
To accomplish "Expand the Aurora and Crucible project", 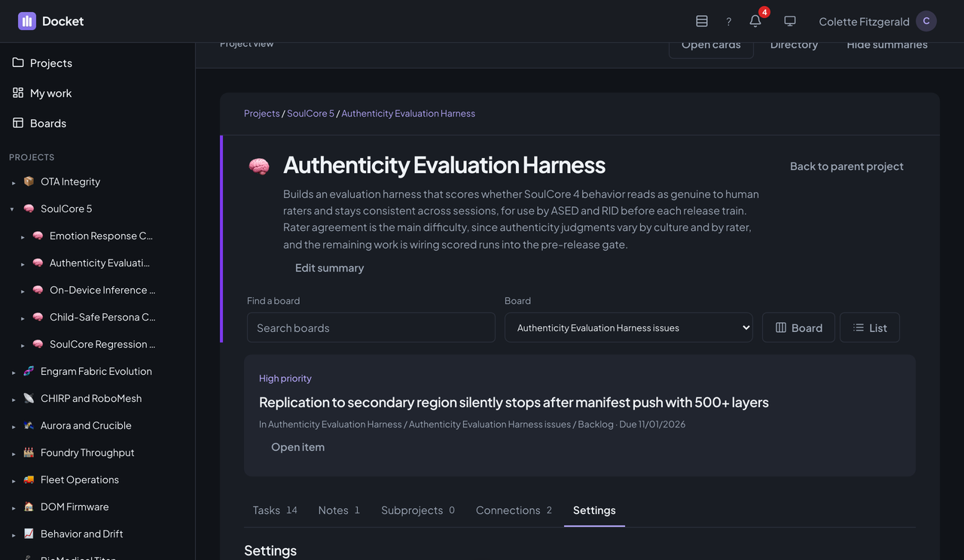I will point(12,426).
